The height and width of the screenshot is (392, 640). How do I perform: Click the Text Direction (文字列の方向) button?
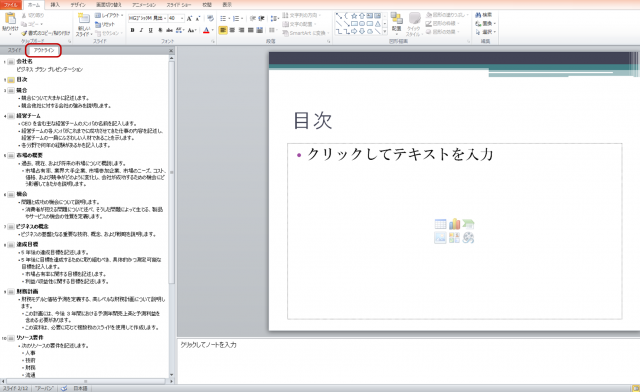pos(301,16)
